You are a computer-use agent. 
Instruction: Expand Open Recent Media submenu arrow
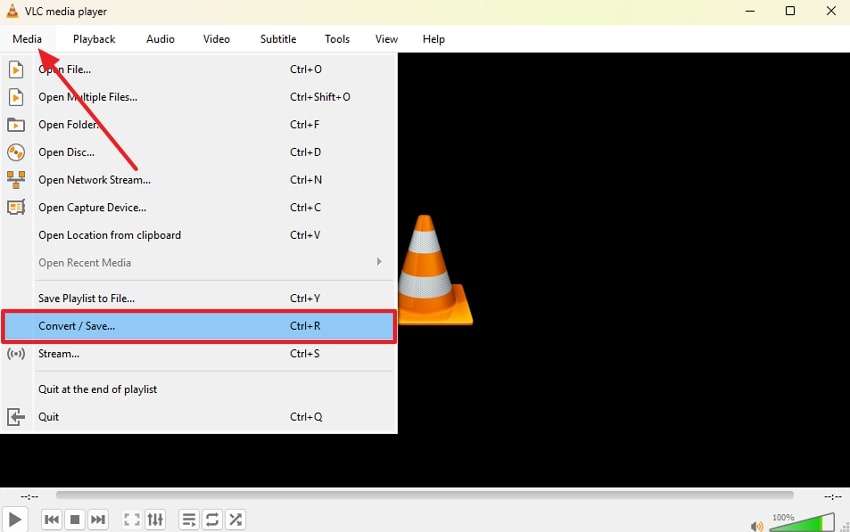pos(379,262)
